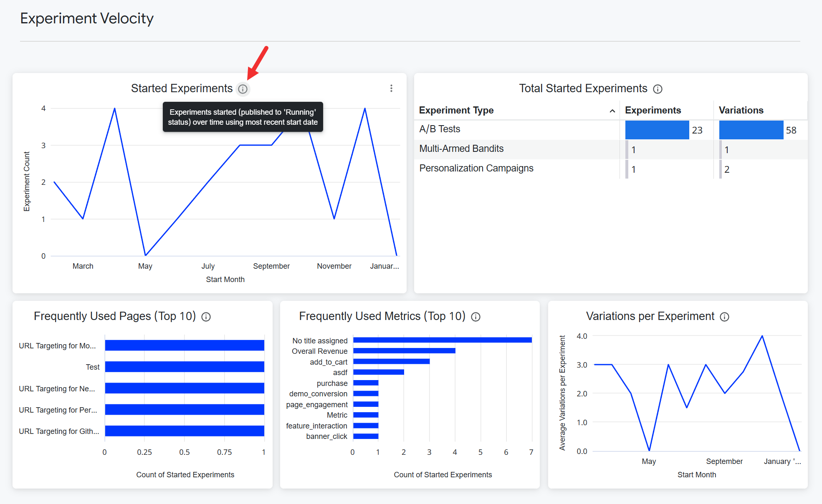822x504 pixels.
Task: Toggle the Experiment Type sort arrow
Action: [612, 111]
